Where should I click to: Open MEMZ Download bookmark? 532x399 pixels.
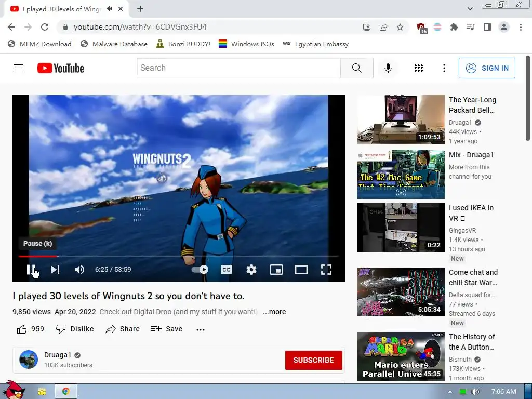pyautogui.click(x=39, y=44)
